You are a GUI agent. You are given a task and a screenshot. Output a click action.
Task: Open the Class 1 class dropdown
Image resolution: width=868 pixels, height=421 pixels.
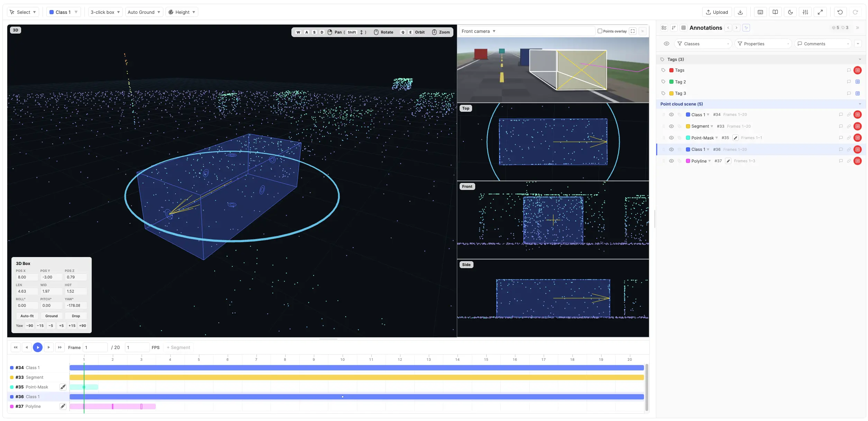64,12
